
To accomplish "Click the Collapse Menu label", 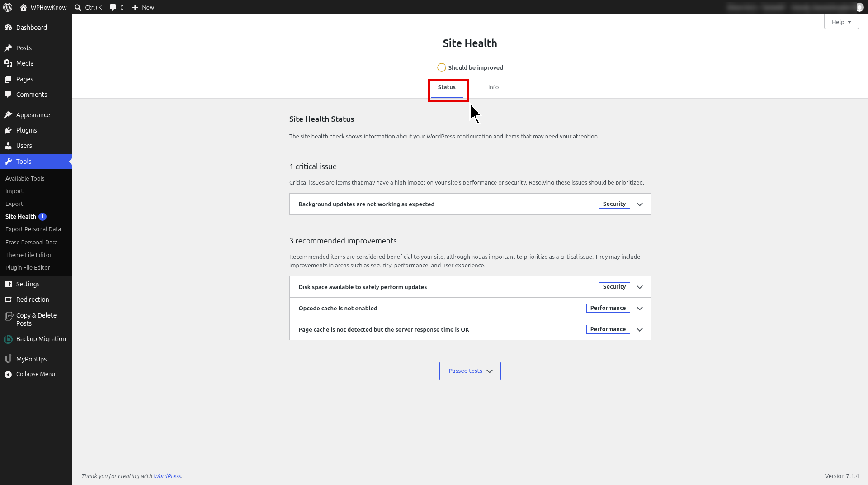I will click(x=36, y=374).
